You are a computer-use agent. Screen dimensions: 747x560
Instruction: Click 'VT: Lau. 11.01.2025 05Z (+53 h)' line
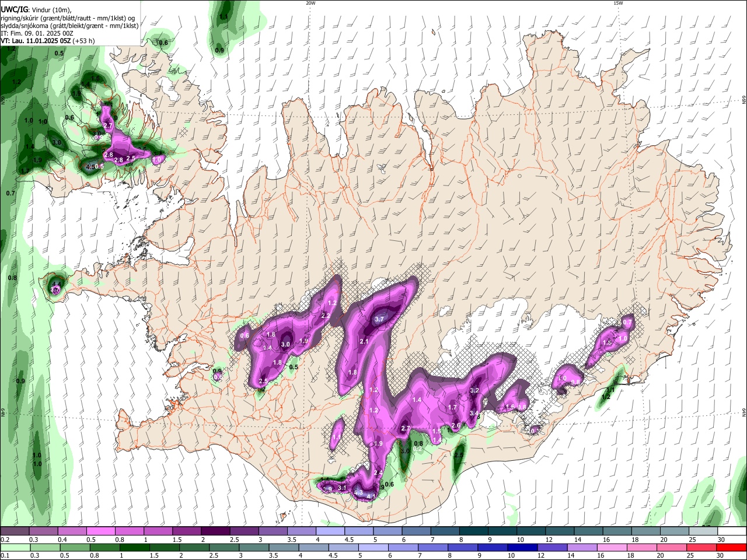click(47, 41)
